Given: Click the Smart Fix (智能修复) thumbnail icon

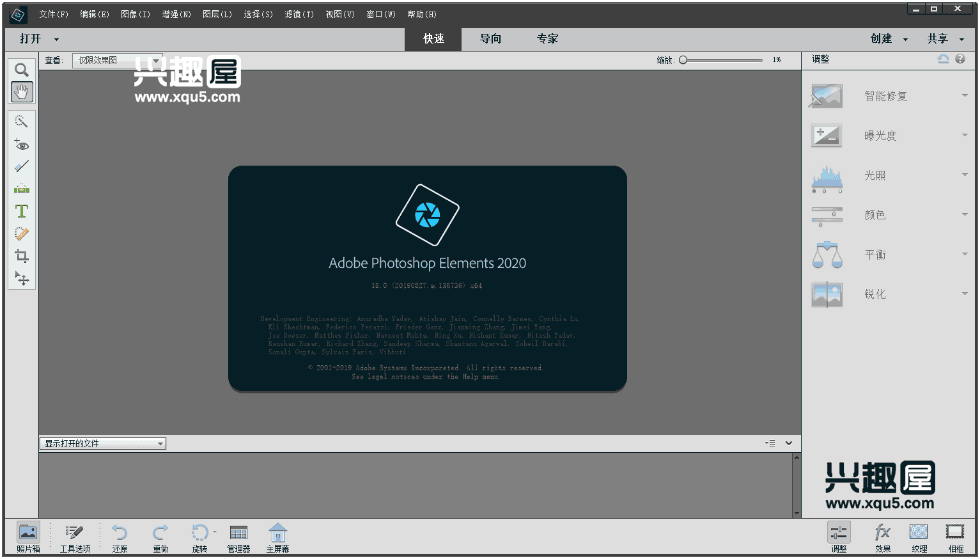Looking at the screenshot, I should click(827, 96).
